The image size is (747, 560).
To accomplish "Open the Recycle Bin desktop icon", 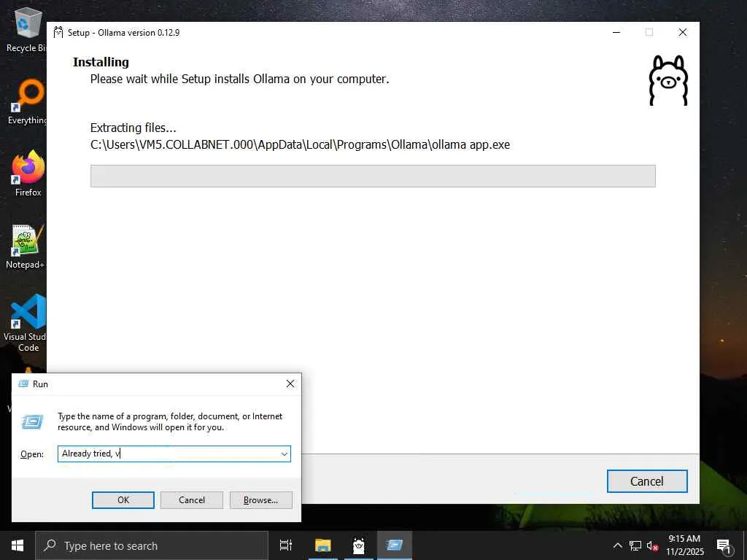I will click(28, 29).
